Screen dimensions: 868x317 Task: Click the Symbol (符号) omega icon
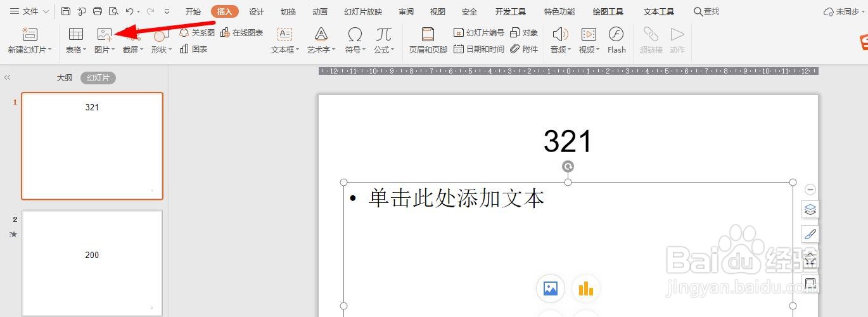(x=355, y=34)
